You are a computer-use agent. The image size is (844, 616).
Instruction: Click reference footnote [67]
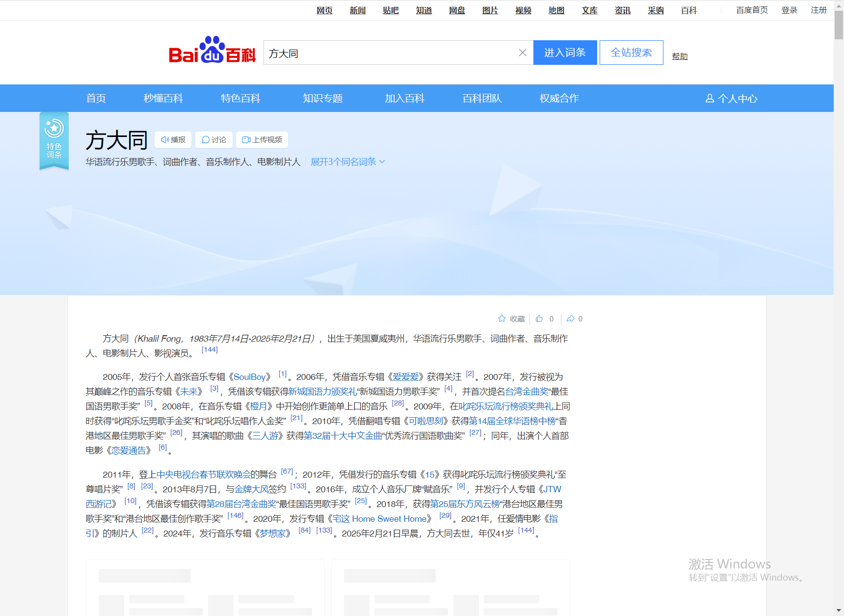(x=287, y=471)
